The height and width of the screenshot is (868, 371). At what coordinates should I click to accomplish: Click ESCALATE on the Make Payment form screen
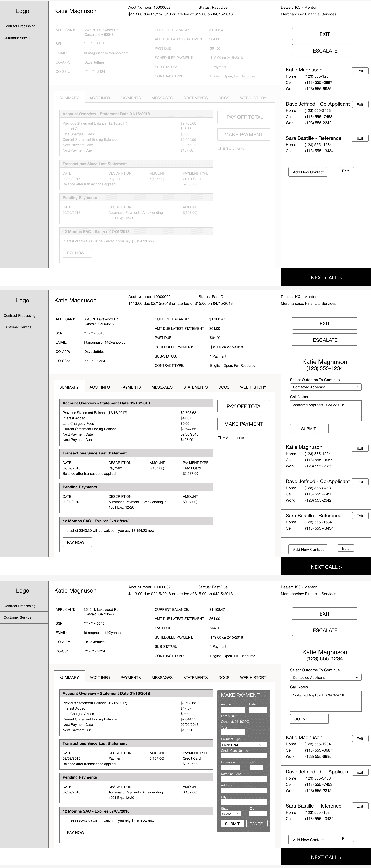point(324,630)
